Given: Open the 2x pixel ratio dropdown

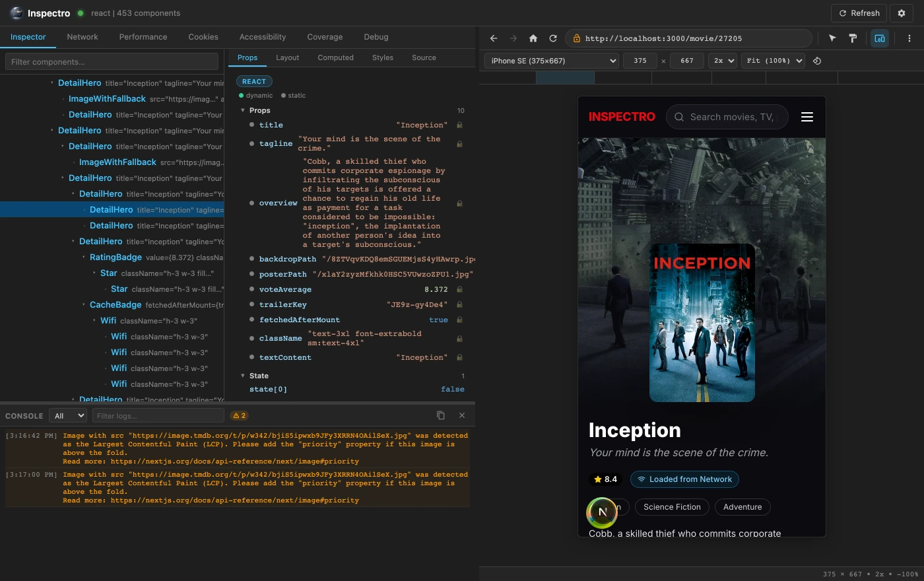Looking at the screenshot, I should 723,61.
